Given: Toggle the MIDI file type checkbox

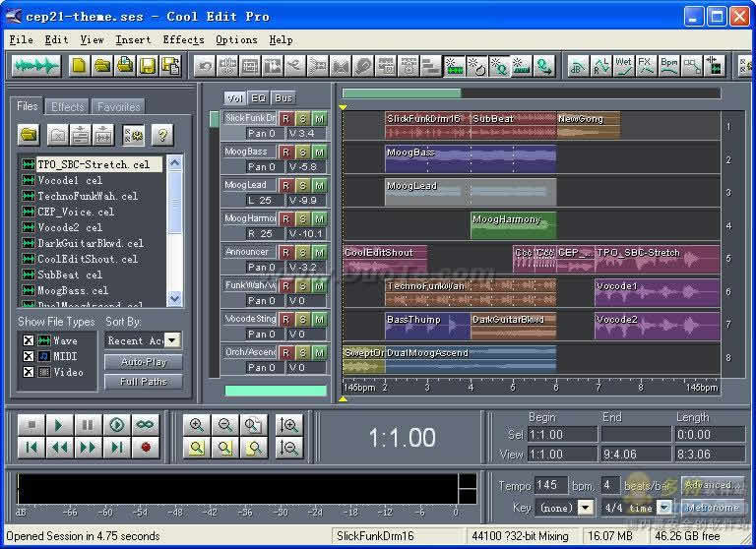Looking at the screenshot, I should pyautogui.click(x=29, y=356).
